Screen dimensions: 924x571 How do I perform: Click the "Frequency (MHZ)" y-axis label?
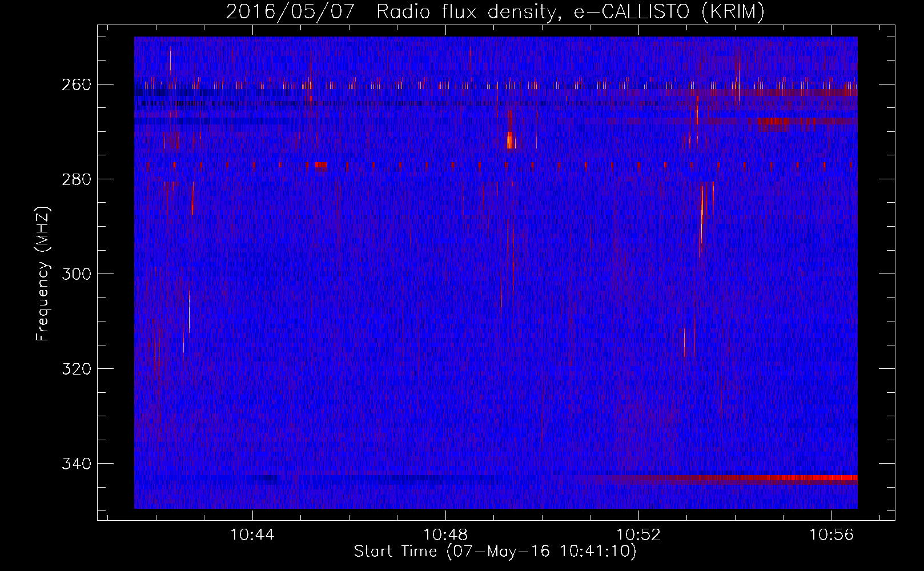(43, 274)
